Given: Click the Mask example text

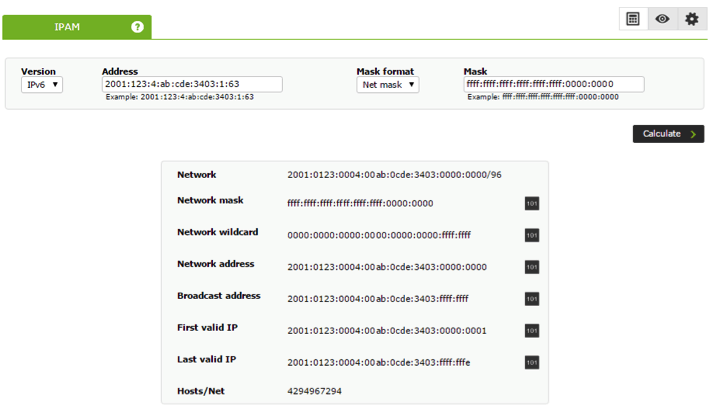Looking at the screenshot, I should [x=543, y=97].
